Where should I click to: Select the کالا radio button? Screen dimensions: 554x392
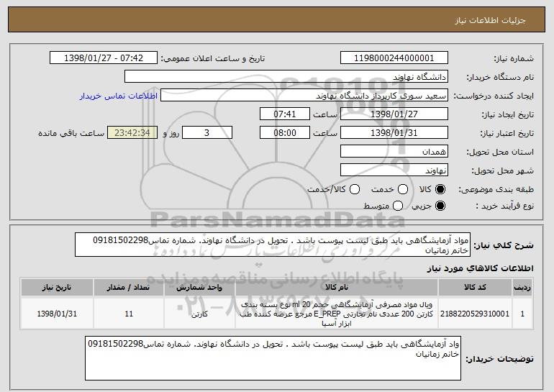click(440, 189)
